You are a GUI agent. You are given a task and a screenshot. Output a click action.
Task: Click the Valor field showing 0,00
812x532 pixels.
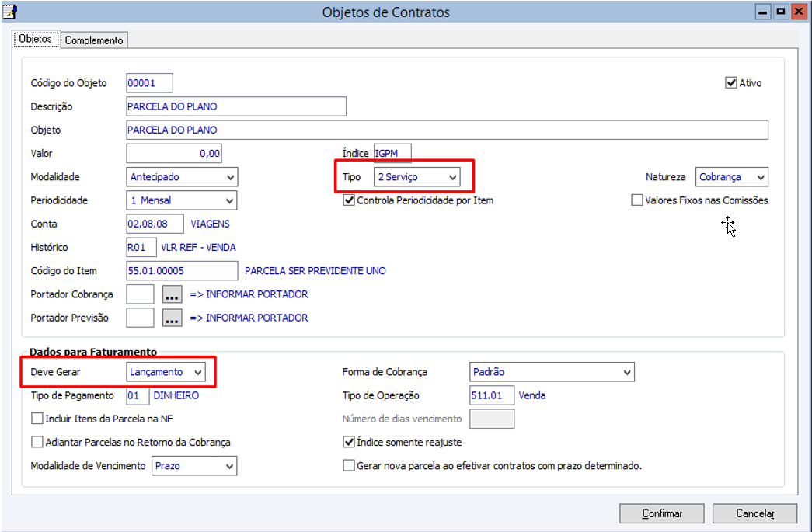click(174, 153)
